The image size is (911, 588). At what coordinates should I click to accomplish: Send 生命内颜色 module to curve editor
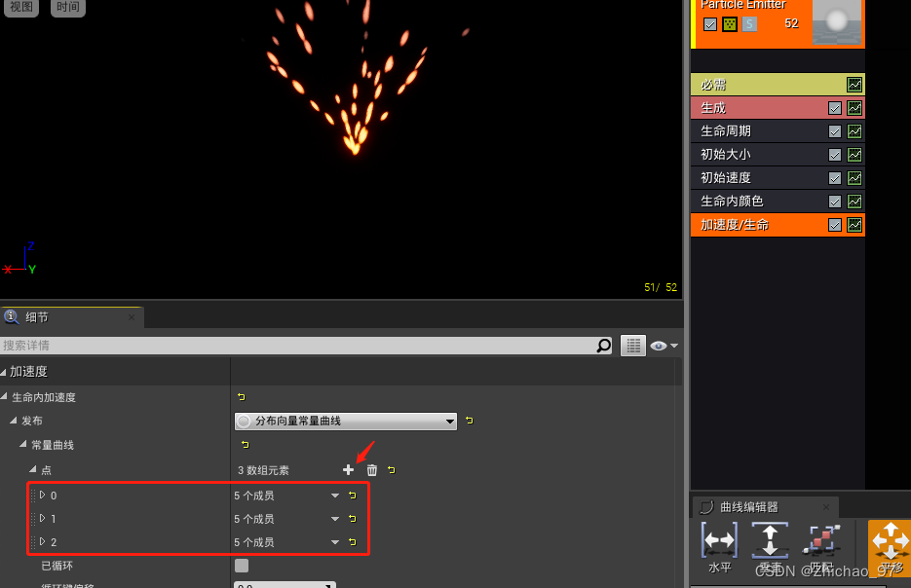[x=854, y=202]
